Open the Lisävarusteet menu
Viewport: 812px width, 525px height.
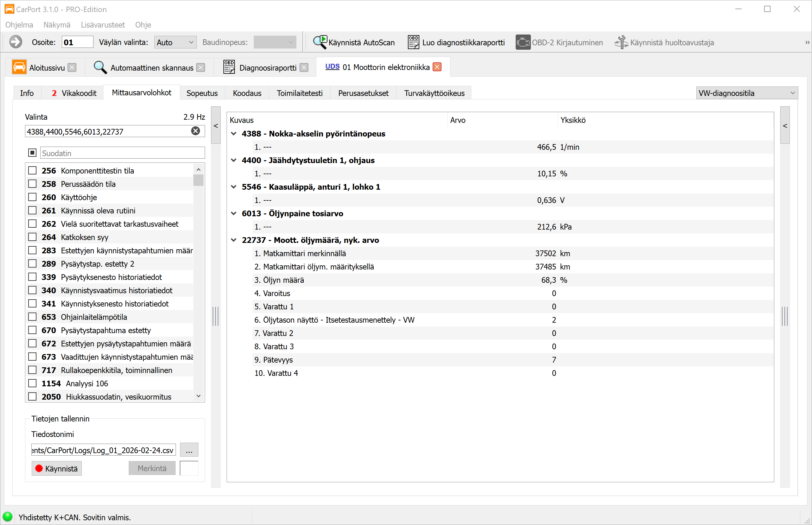(103, 25)
